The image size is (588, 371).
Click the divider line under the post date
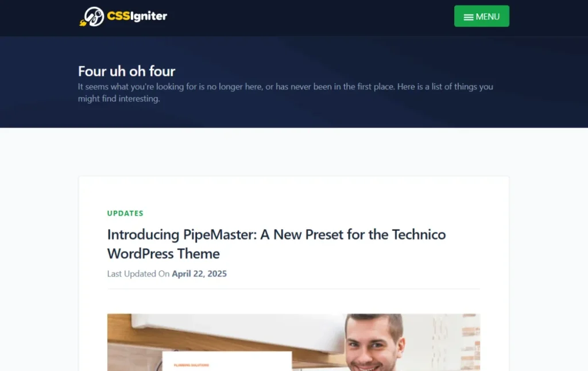[293, 289]
